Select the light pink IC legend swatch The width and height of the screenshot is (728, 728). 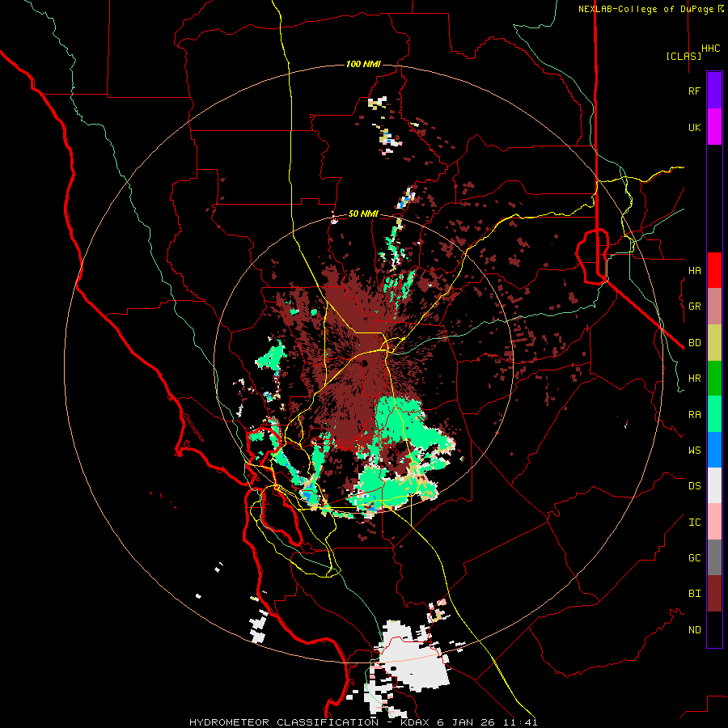pos(714,523)
